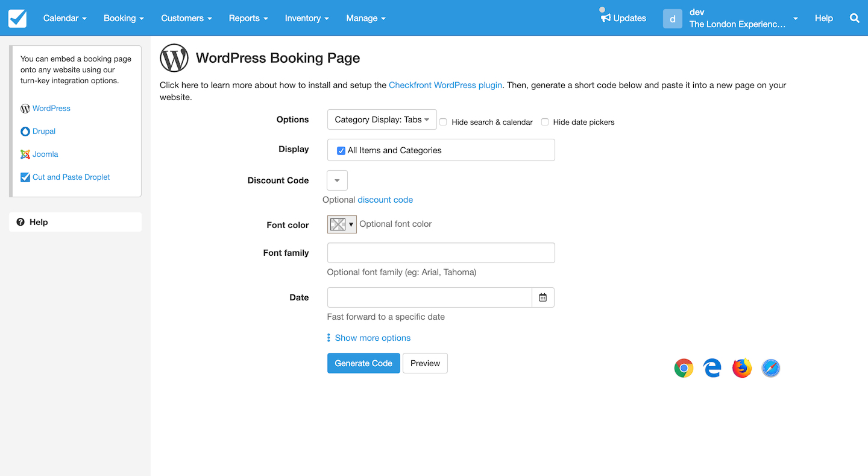Click the Google Chrome browser icon
Screen dimensions: 868x476
click(684, 368)
